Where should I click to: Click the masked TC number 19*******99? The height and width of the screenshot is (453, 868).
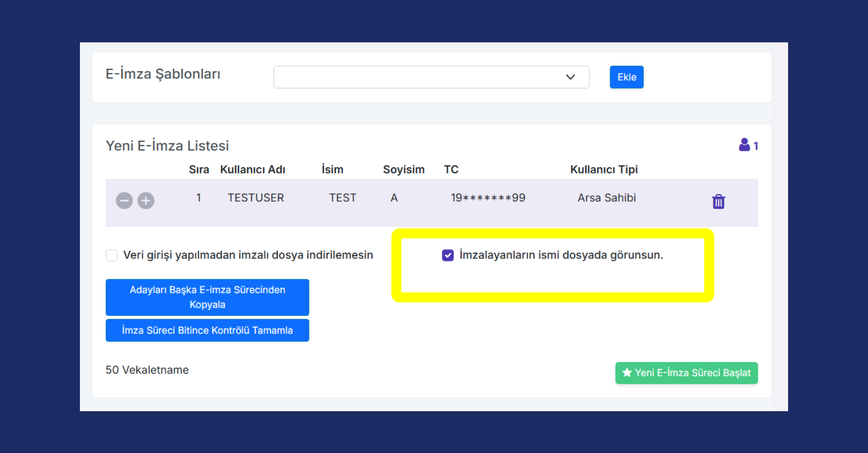tap(488, 198)
